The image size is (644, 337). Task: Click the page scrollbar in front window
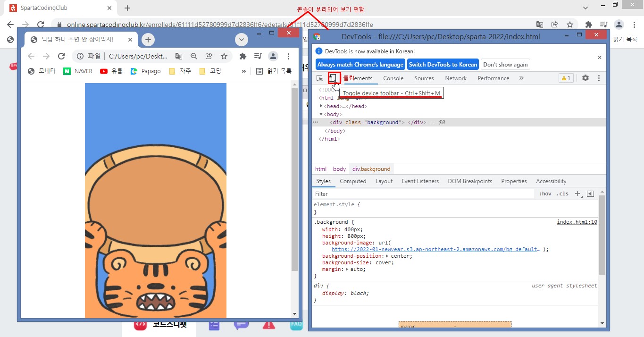pos(295,179)
